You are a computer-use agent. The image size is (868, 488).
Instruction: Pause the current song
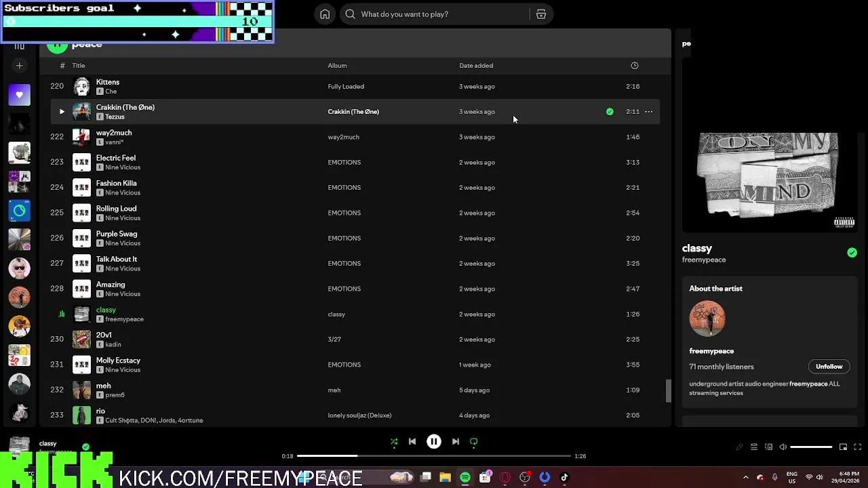(434, 442)
